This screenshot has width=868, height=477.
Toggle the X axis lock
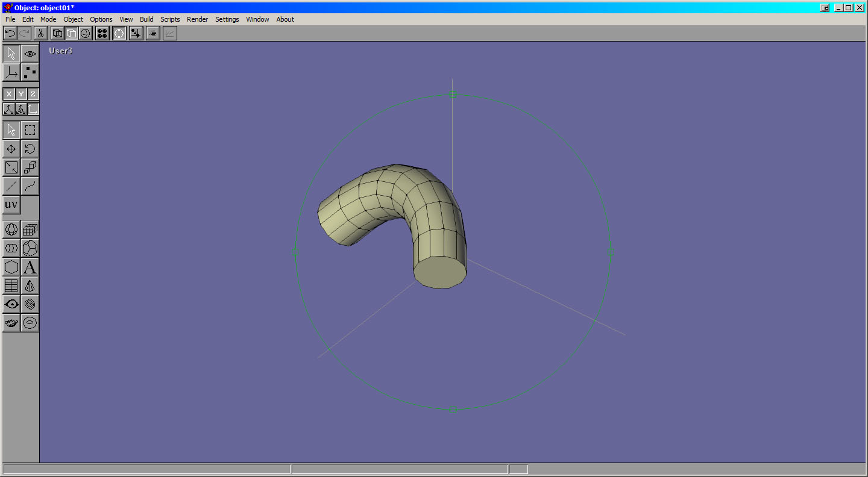pos(9,94)
